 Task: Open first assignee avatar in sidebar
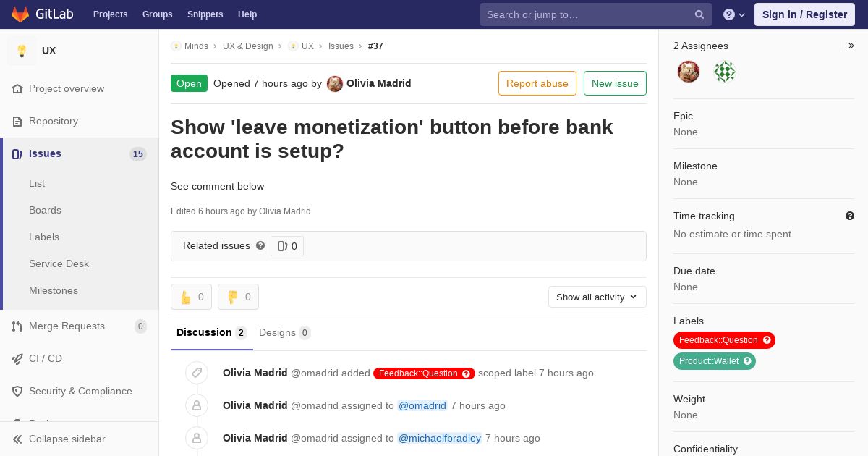click(x=689, y=72)
